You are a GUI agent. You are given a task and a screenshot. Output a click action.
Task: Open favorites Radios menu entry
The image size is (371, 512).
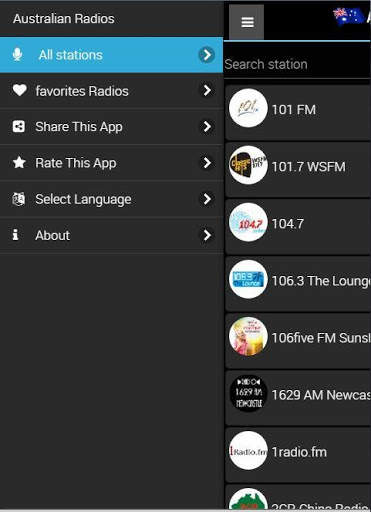tap(111, 91)
